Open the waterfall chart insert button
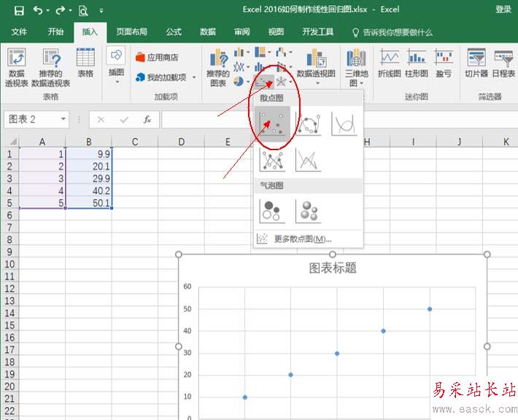This screenshot has width=518, height=420. [284, 52]
